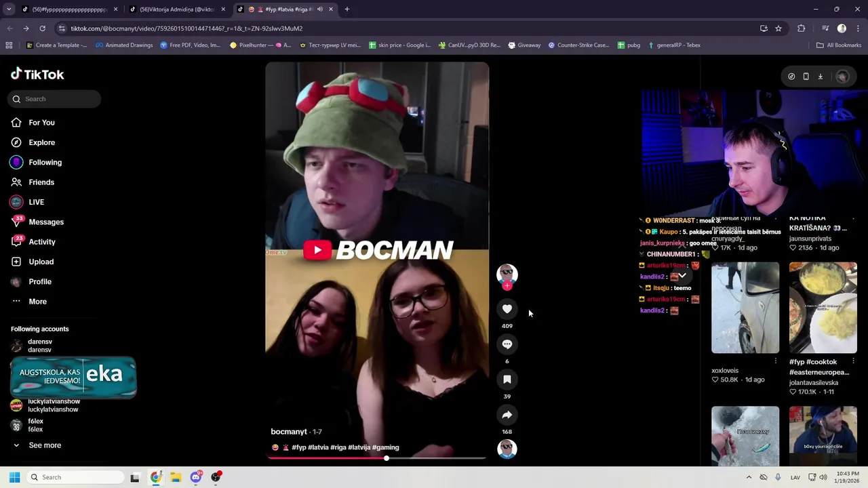Click the download desktop app icon
The image size is (868, 488).
coord(820,77)
